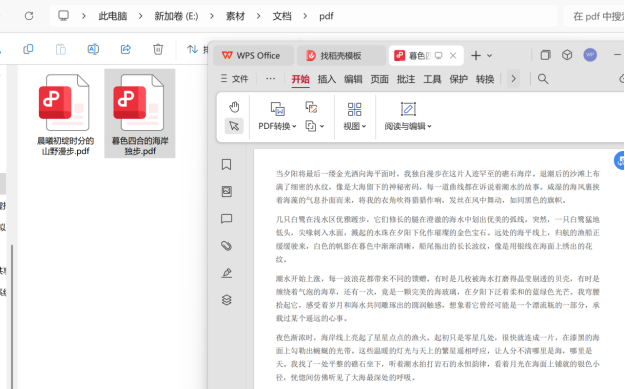Screen dimensions: 625x389
Task: Click the blue floating assistant button on page edge
Action: (x=619, y=161)
